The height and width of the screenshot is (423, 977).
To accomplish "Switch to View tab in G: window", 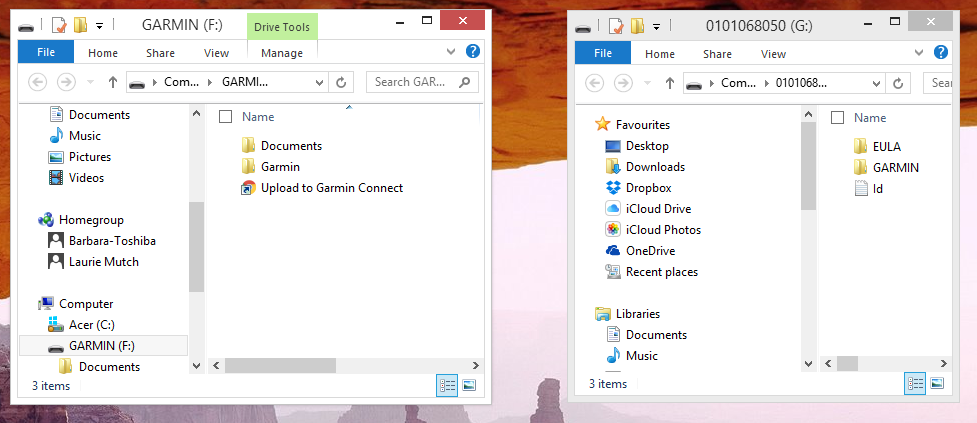I will tap(773, 54).
